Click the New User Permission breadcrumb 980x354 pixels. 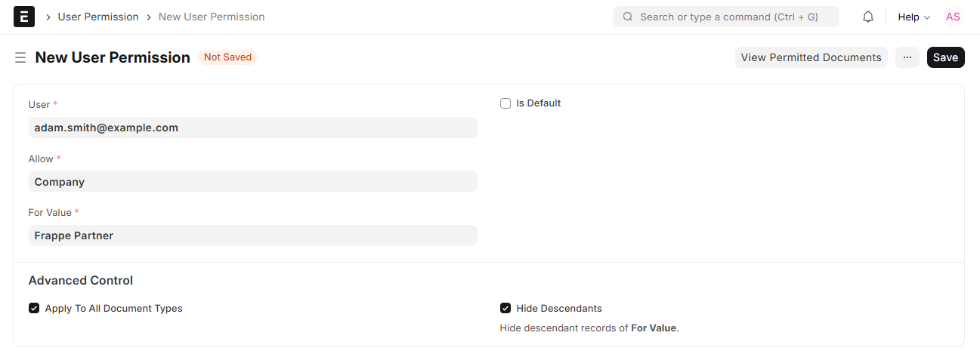[212, 17]
